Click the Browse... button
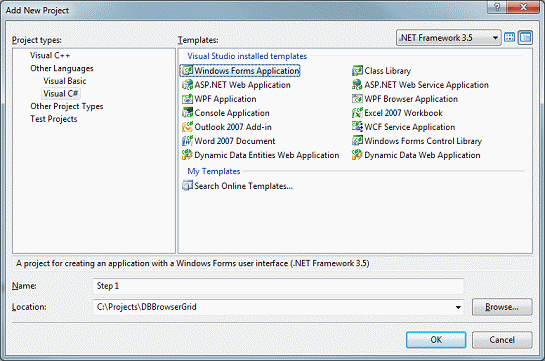Image resolution: width=545 pixels, height=361 pixels. coord(502,307)
